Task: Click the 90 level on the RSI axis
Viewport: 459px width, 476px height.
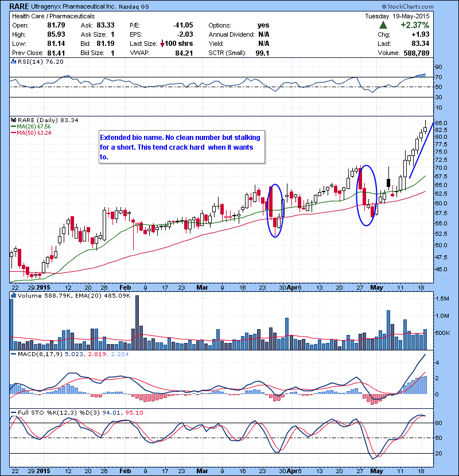Action: tap(439, 67)
